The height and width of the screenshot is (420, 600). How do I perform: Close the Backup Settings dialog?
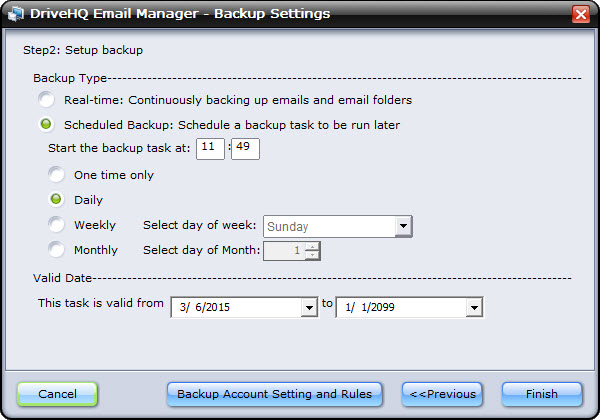coord(579,15)
